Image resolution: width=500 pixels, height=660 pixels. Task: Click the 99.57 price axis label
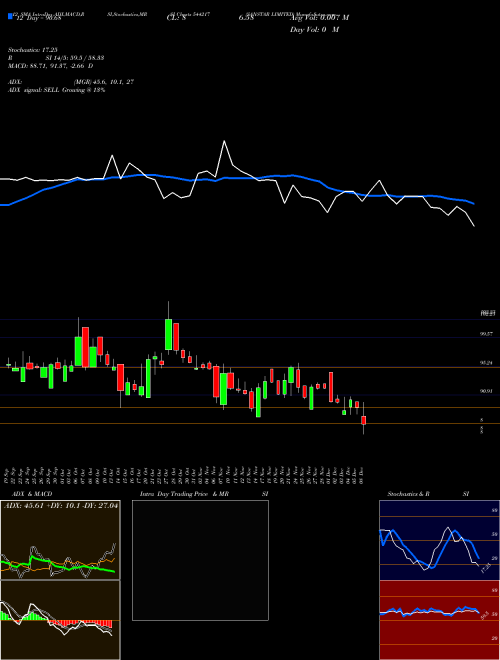pyautogui.click(x=486, y=333)
